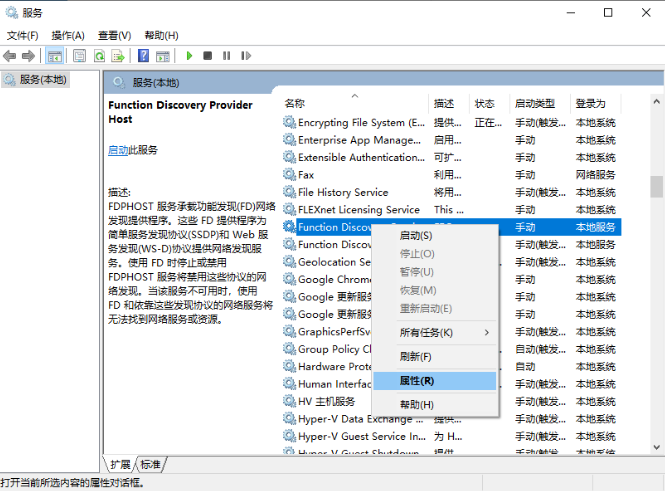Viewport: 665px width, 491px height.
Task: Sort by the 启动类型 column header
Action: tap(539, 103)
